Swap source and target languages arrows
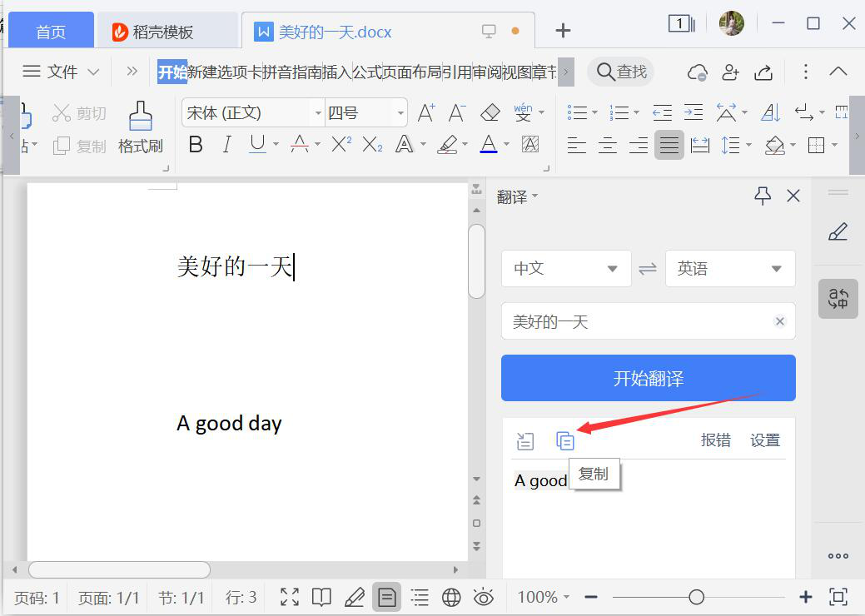Viewport: 865px width, 616px height. click(x=648, y=269)
